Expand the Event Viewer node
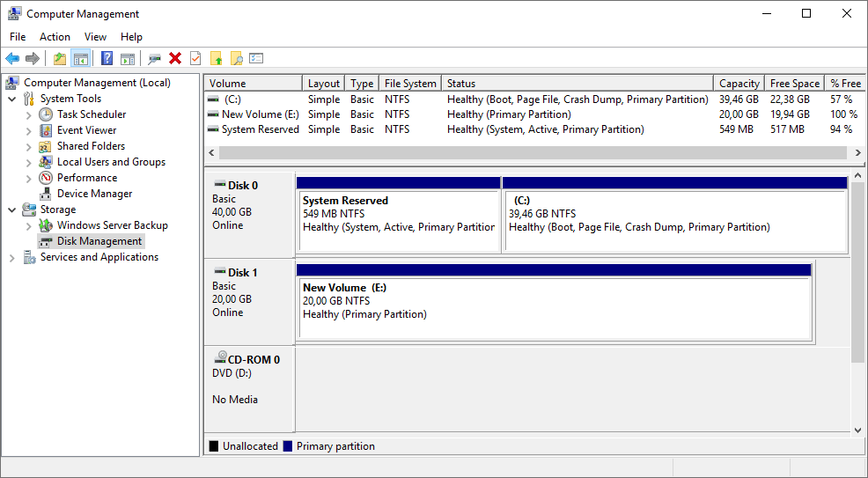868x478 pixels. (29, 131)
